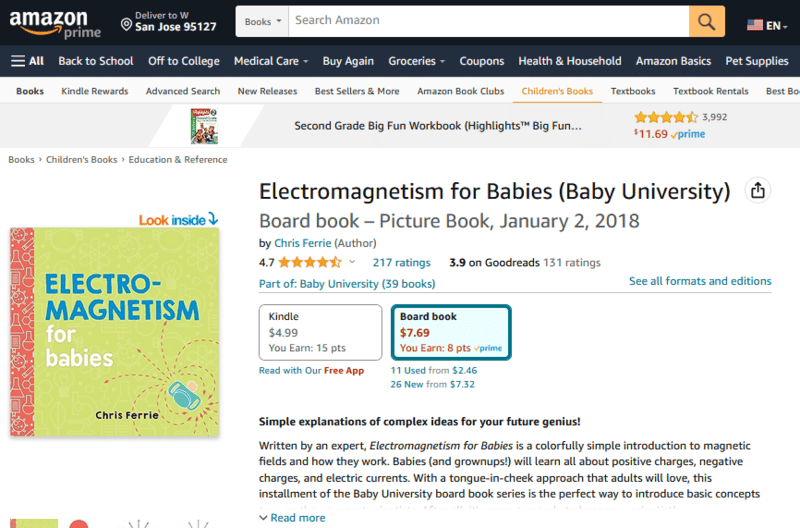Expand the Medical Care menu
The height and width of the screenshot is (528, 800).
click(x=271, y=61)
